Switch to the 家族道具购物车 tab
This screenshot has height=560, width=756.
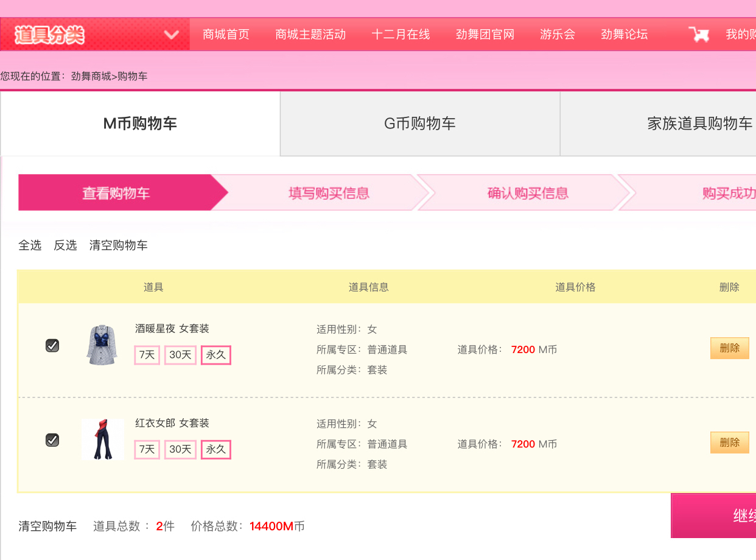(658, 124)
